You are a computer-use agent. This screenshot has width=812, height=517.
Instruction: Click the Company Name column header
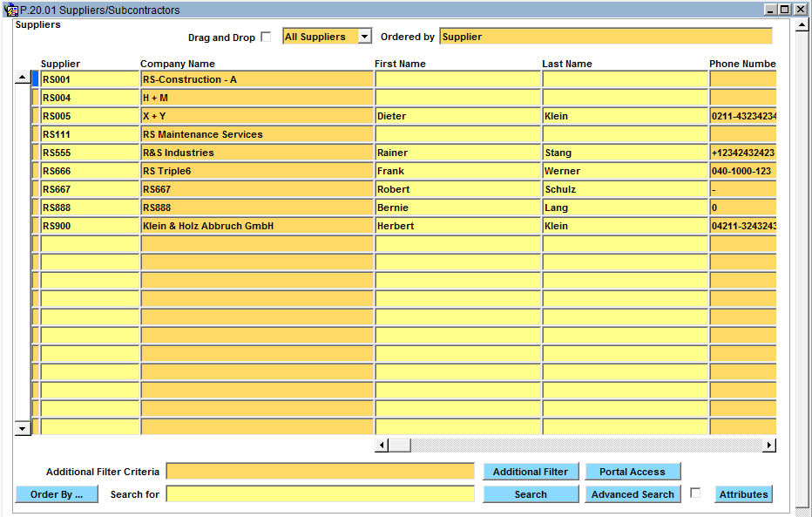coord(177,64)
